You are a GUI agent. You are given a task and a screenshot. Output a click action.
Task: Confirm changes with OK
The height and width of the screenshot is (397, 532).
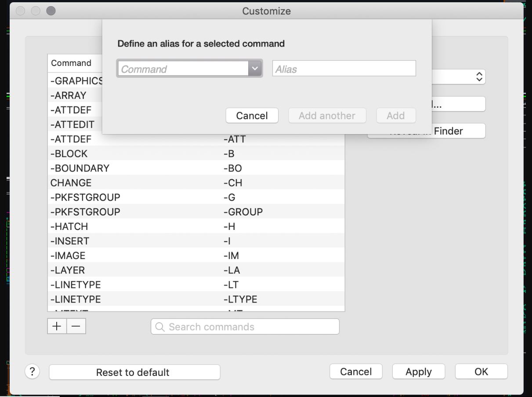click(x=481, y=372)
